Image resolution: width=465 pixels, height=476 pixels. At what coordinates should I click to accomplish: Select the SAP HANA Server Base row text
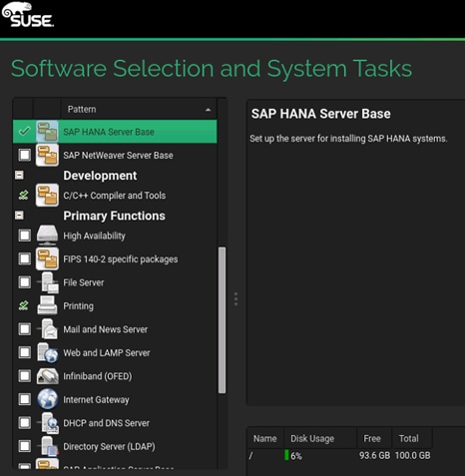tap(109, 132)
